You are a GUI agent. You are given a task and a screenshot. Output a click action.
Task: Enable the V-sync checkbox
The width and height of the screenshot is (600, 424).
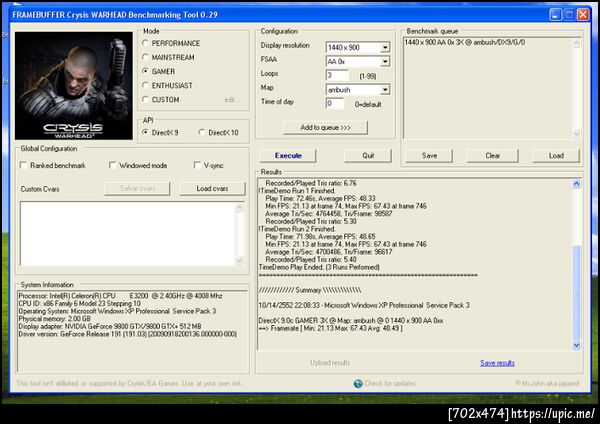pos(197,165)
